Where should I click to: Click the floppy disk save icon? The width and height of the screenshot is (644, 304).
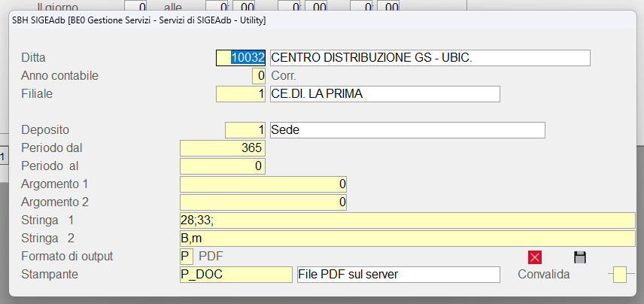point(579,257)
